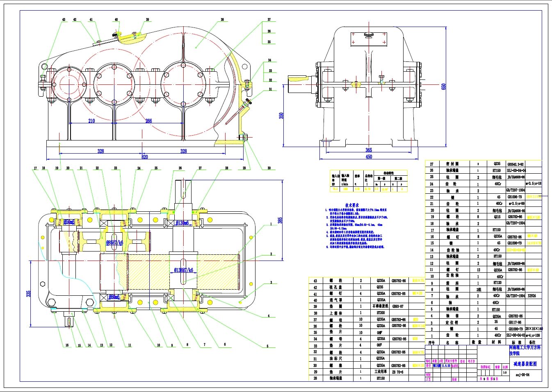Select the HT120 material cell
The image size is (552, 392).
click(x=497, y=283)
